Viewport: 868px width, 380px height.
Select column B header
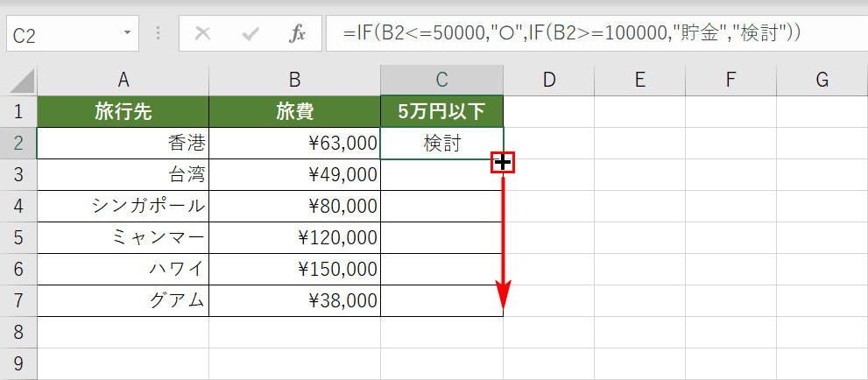294,81
